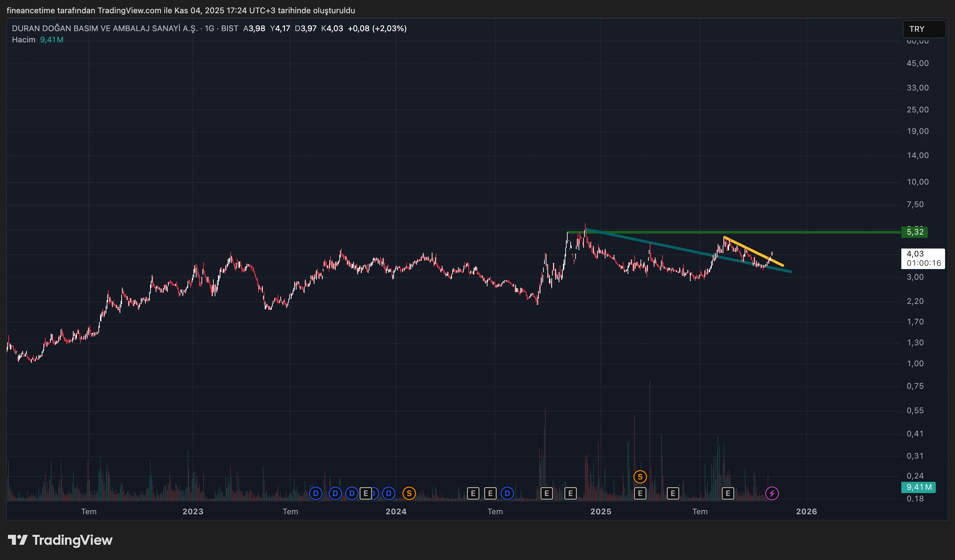Click the blue D marker between the 2024 E markers and Tem
Screen dimensions: 955x560
pos(507,493)
